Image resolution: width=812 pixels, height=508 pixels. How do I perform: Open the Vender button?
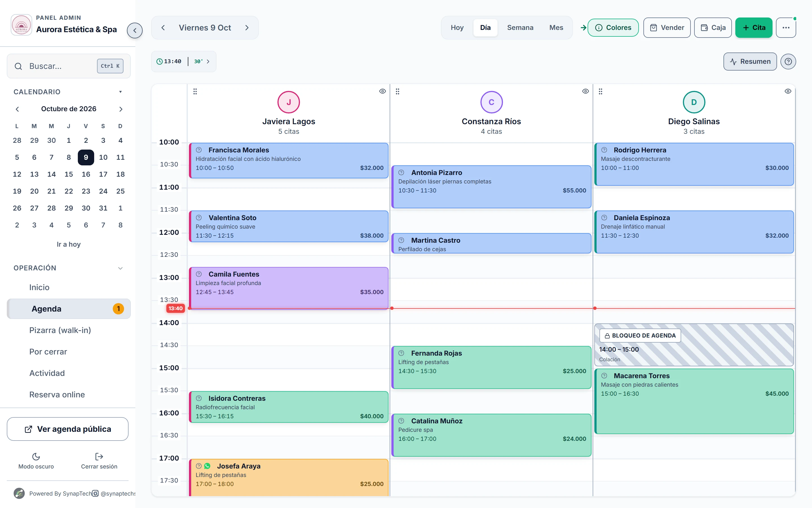667,28
